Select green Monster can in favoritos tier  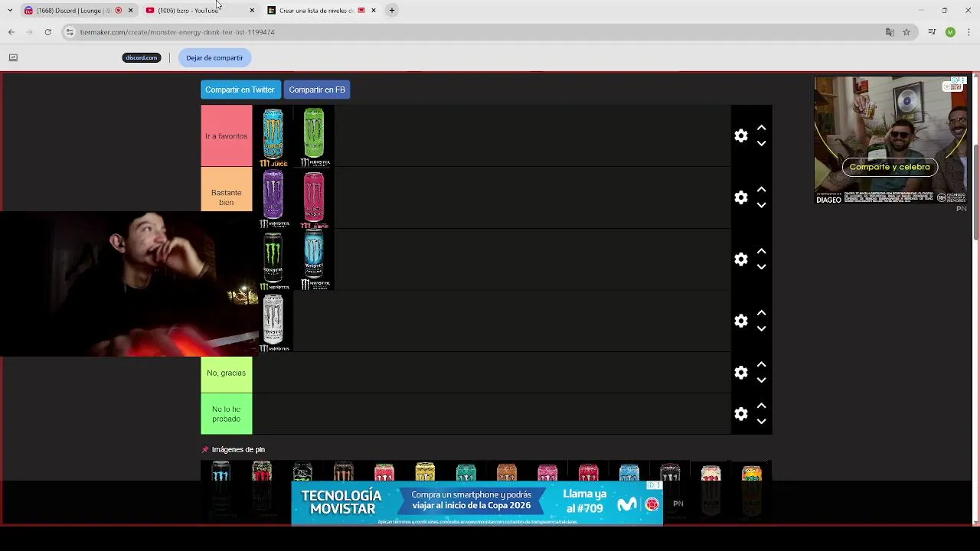pos(314,136)
